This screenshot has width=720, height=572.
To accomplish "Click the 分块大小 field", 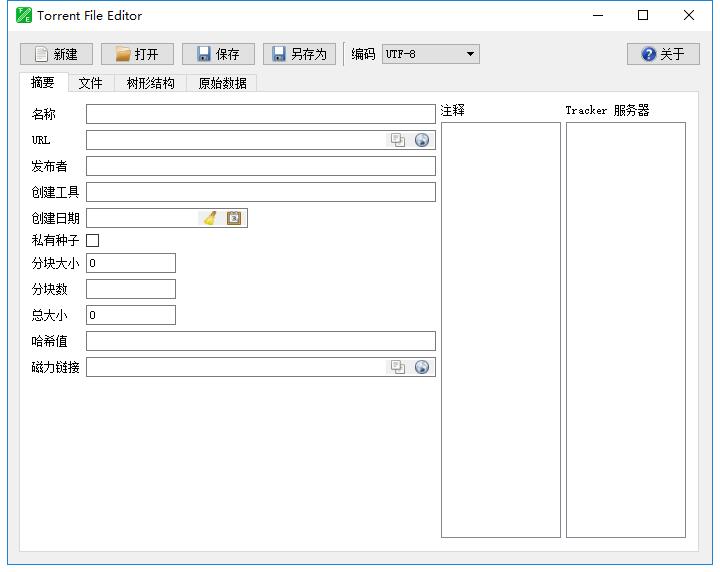I will pyautogui.click(x=131, y=263).
